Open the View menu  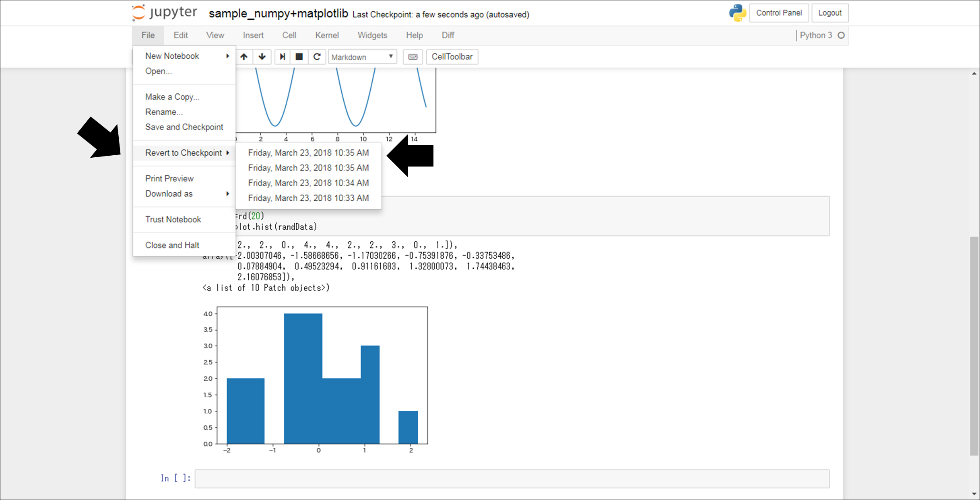(215, 35)
